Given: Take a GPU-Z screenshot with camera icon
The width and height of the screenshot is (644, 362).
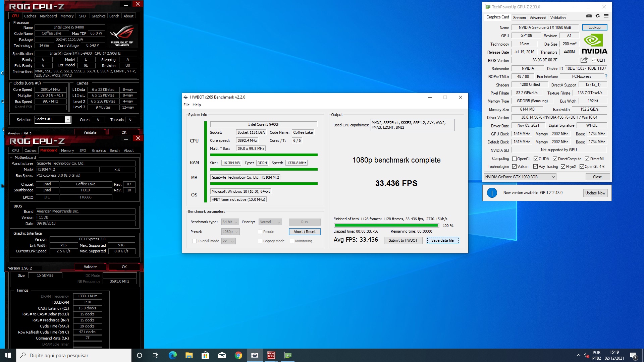Looking at the screenshot, I should pos(589,16).
